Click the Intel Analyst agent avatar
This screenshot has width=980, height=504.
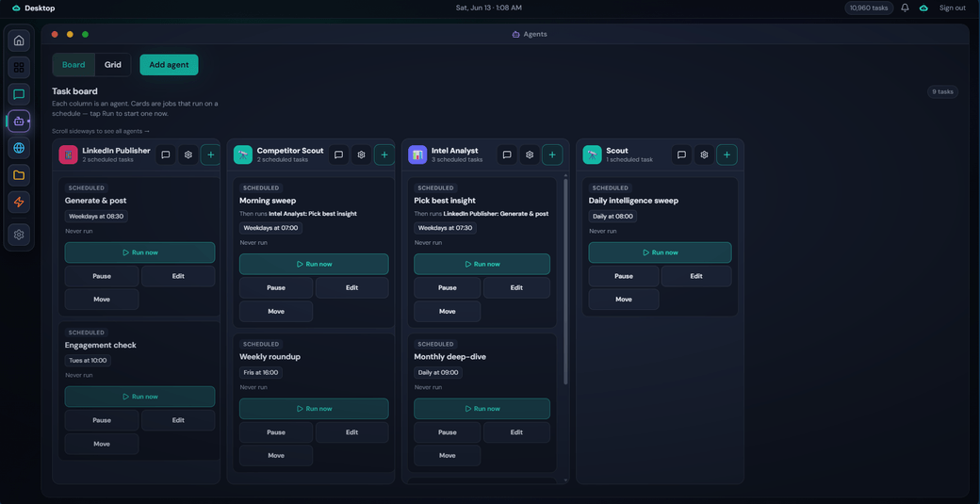[417, 154]
